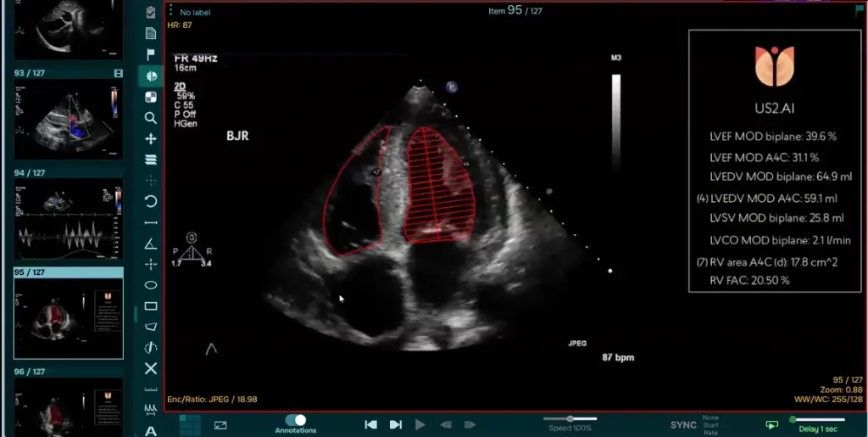
Task: Select sync option None
Action: point(711,417)
